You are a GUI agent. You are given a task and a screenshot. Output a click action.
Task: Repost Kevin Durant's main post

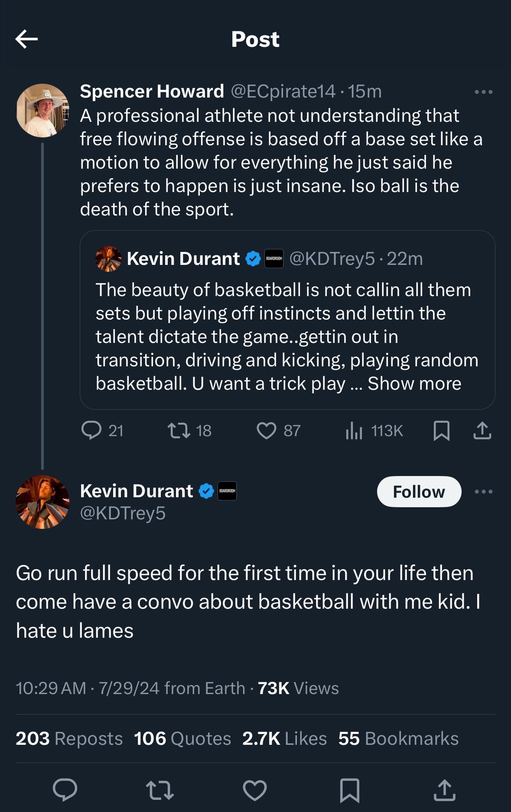160,789
